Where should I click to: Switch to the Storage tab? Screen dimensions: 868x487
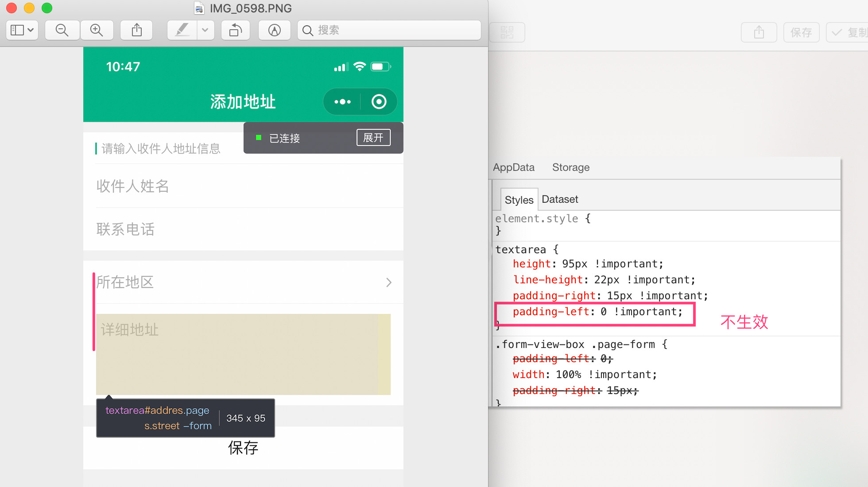(570, 167)
